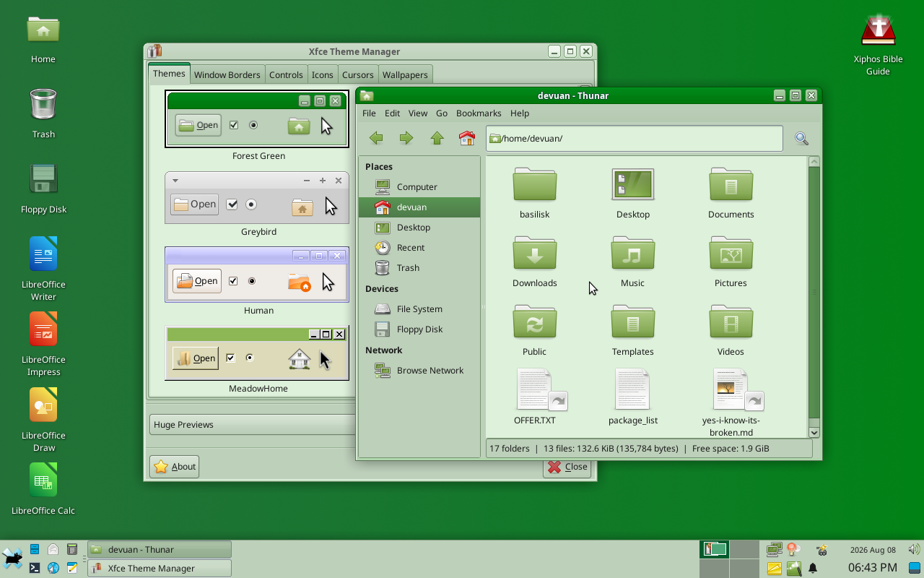
Task: Go back in Thunar with the left arrow
Action: tap(375, 138)
